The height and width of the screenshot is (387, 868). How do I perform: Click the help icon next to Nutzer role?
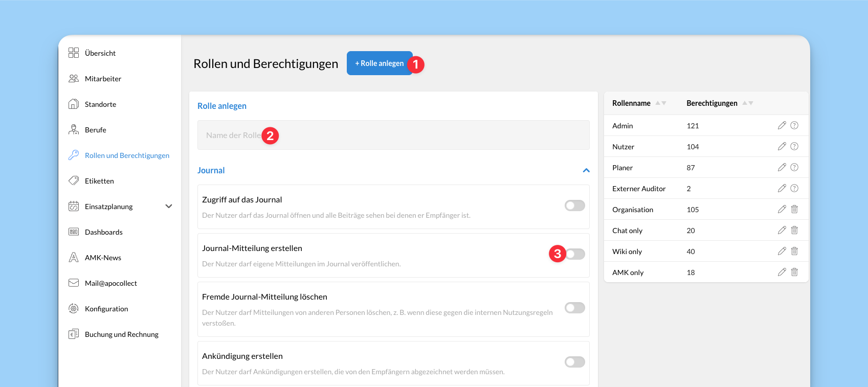pos(794,146)
